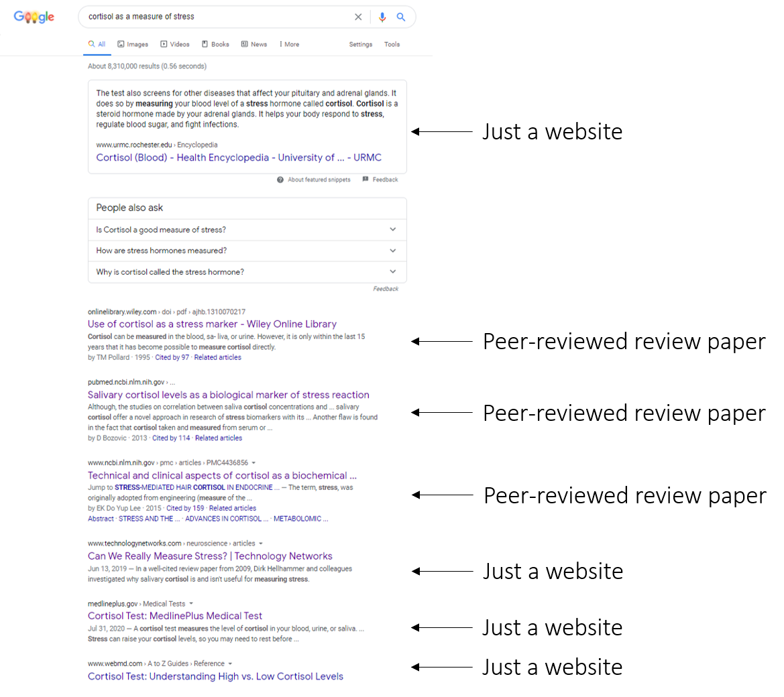The width and height of the screenshot is (784, 697).
Task: Click Related articles for EK Do Yup Lee result
Action: click(x=233, y=508)
